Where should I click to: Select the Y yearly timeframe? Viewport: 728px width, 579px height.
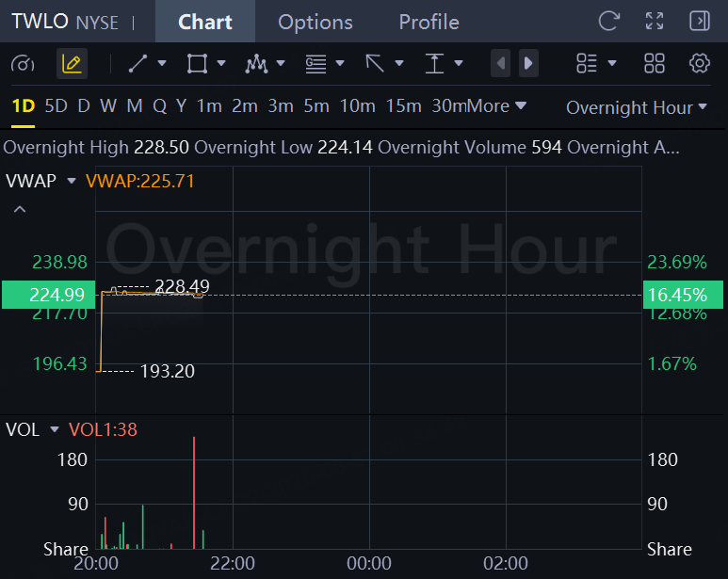182,106
